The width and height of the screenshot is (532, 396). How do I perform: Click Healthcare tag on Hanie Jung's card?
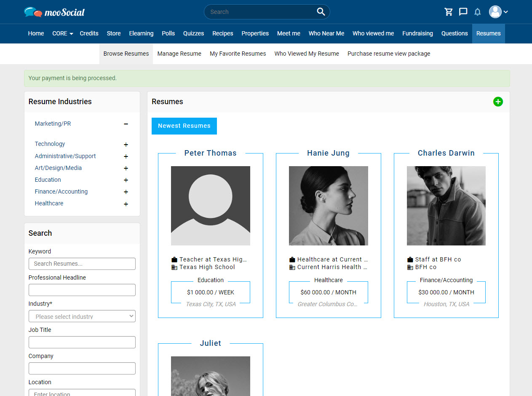click(329, 280)
